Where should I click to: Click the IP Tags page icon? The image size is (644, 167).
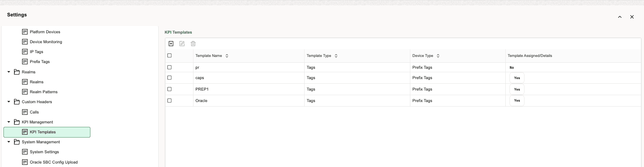[25, 52]
